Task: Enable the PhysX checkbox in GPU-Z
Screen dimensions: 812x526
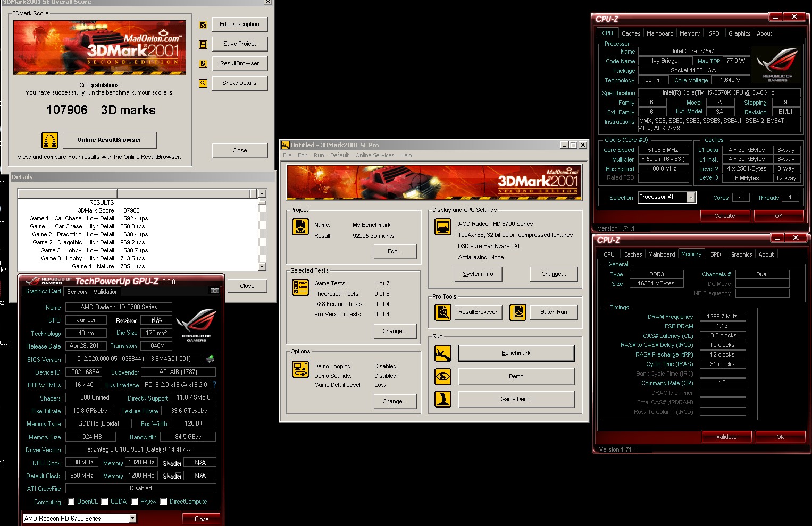Action: pos(135,502)
